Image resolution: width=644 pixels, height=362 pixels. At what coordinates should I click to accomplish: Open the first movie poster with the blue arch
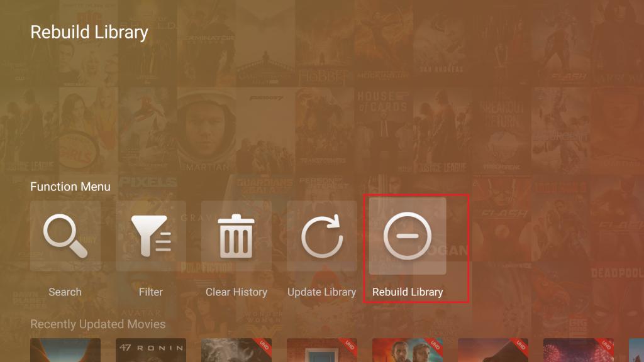tap(65, 350)
